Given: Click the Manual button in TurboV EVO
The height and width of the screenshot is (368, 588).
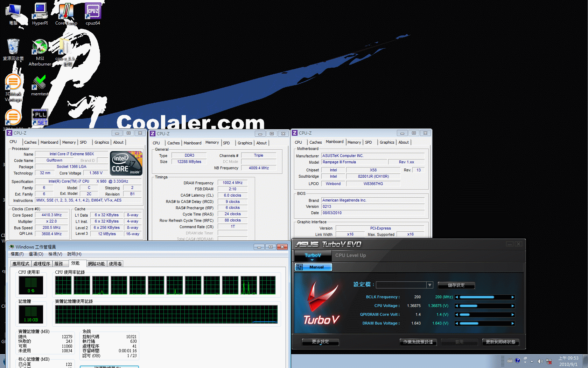Looking at the screenshot, I should pos(313,267).
